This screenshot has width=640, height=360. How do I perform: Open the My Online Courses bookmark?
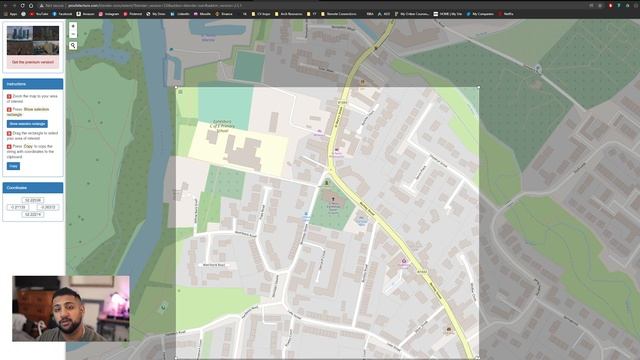412,14
